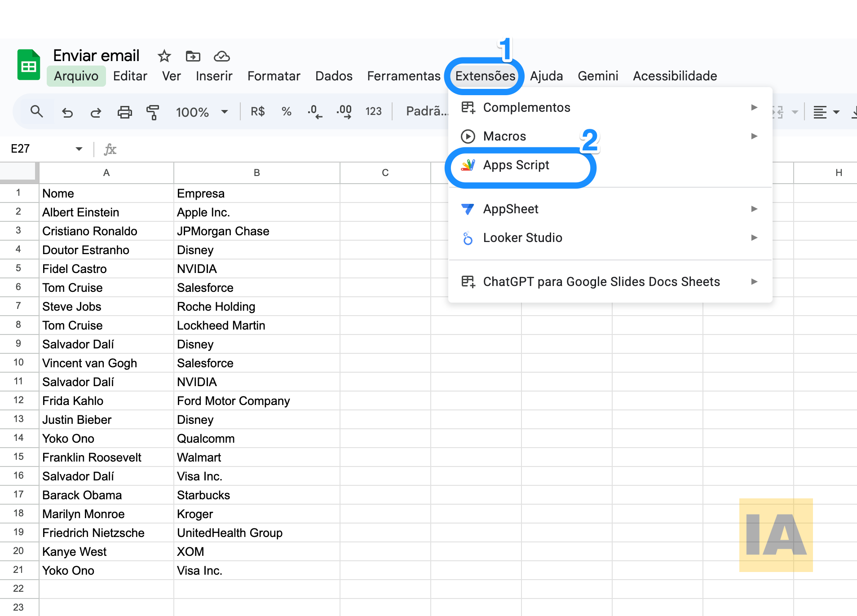Format as currency R$
This screenshot has height=616, width=857.
click(258, 111)
